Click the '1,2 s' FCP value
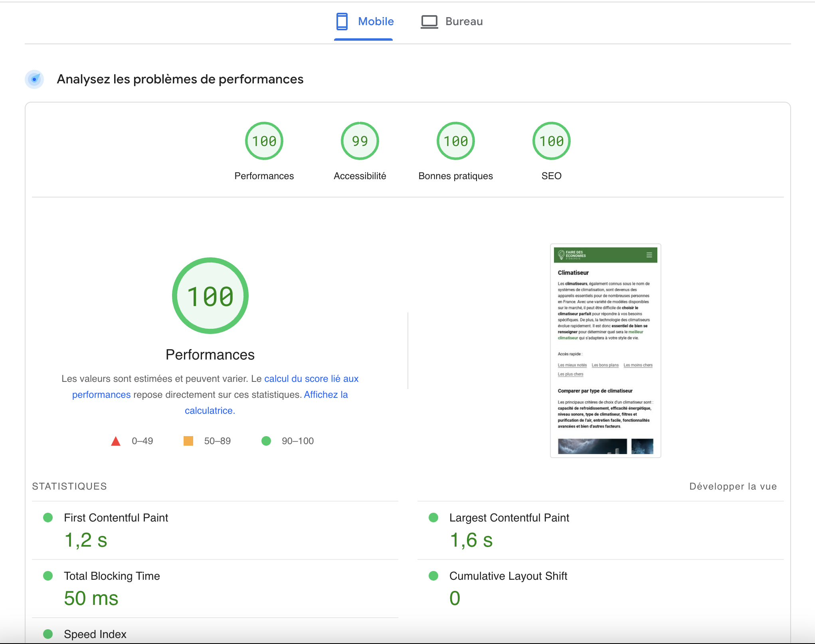815x644 pixels. pos(86,540)
